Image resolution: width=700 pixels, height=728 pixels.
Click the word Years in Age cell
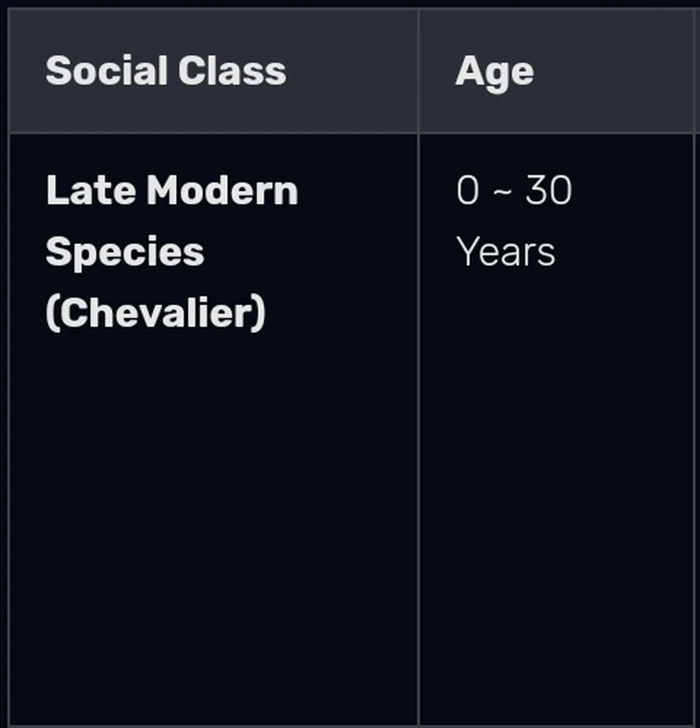click(505, 251)
